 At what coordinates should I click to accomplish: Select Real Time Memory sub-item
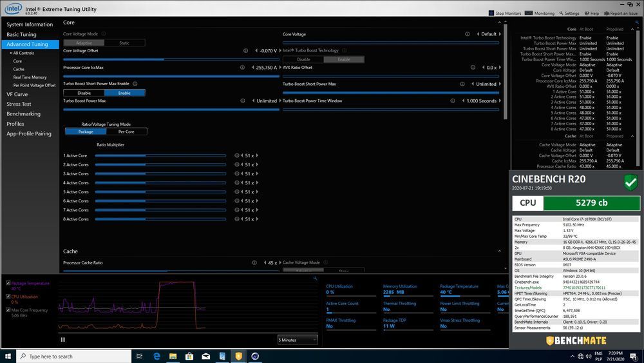click(30, 77)
